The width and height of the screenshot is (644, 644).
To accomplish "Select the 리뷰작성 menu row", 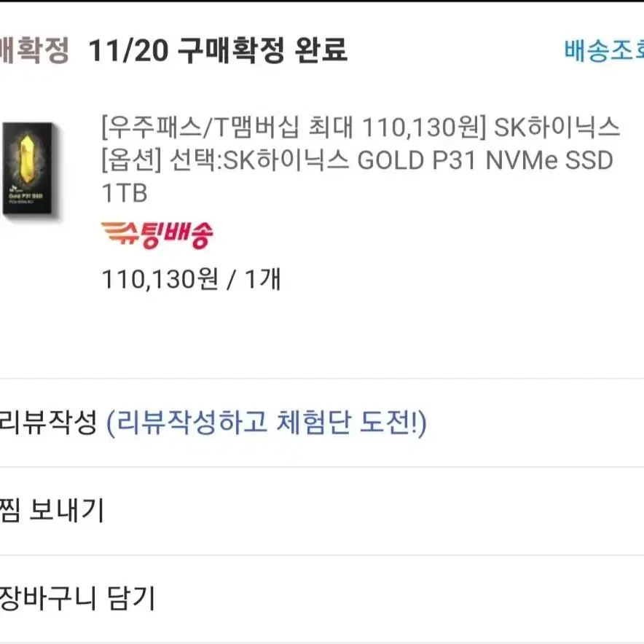I will [322, 423].
